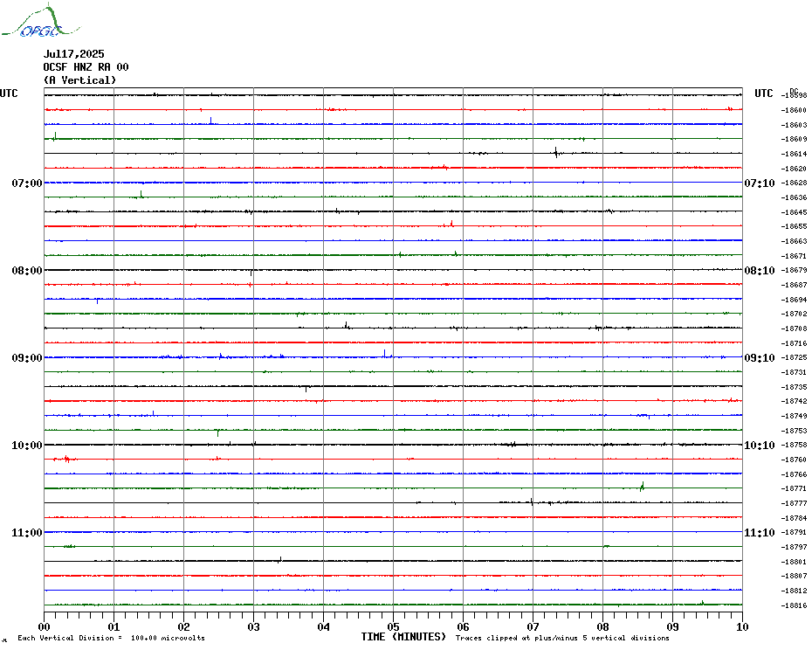Select the DC offset value -18816
Viewport: 812px width, 650px height.
794,605
